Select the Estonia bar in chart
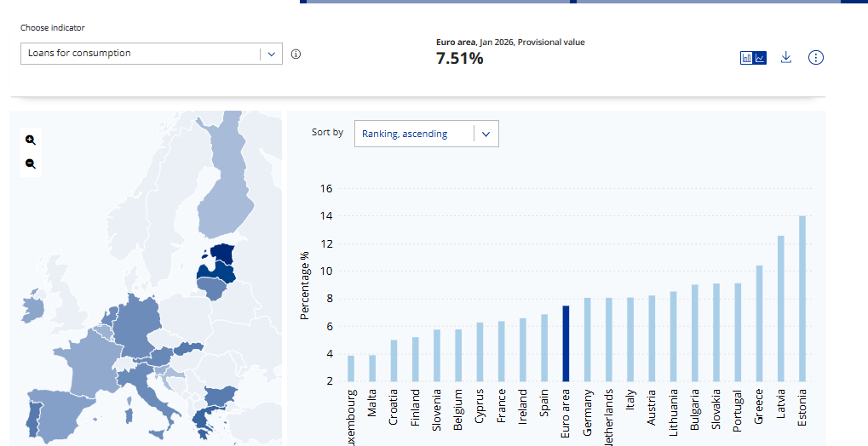 point(802,298)
